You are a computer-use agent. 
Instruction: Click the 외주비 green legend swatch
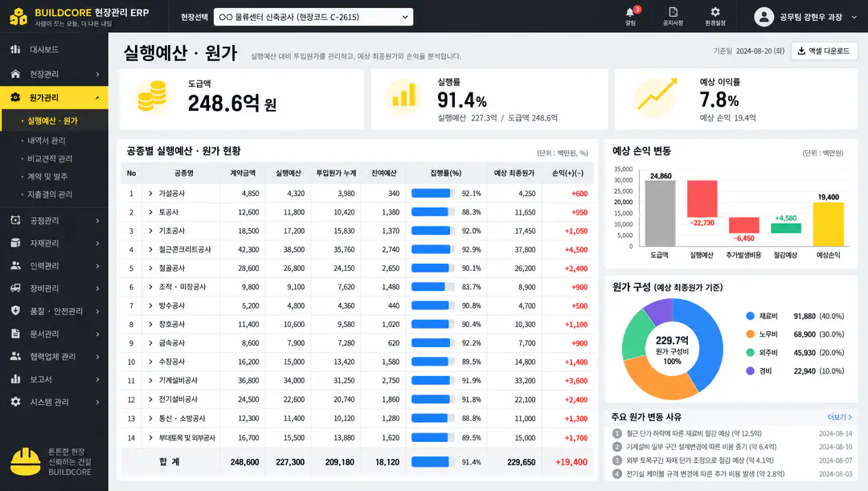(750, 353)
